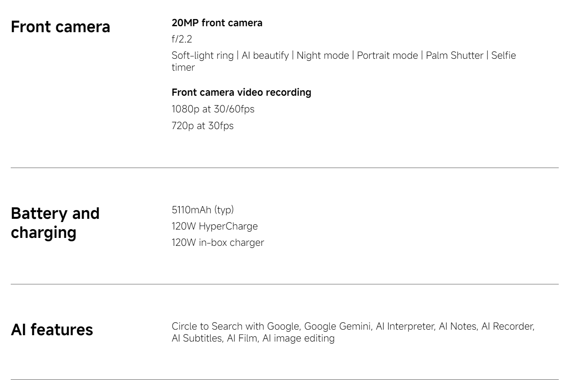Click the Front camera section heading
The image size is (581, 392).
click(x=60, y=27)
